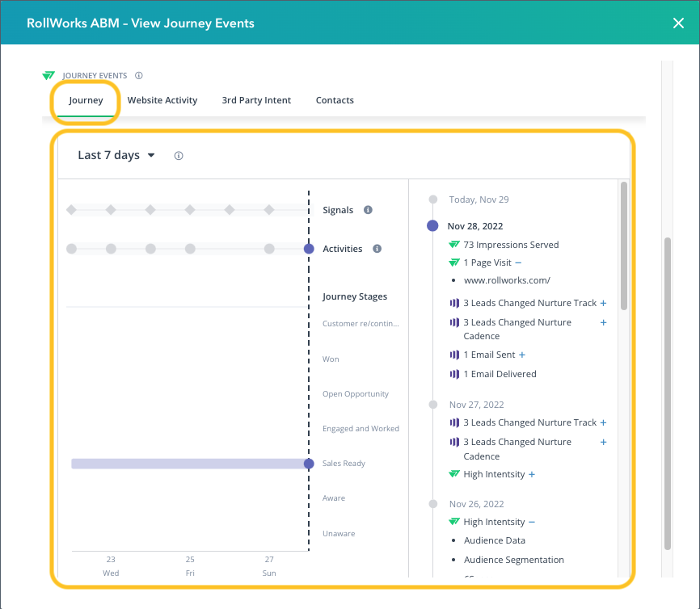The image size is (700, 609).
Task: Click icon beside Nov 27 Nurture Track entry
Action: 454,422
